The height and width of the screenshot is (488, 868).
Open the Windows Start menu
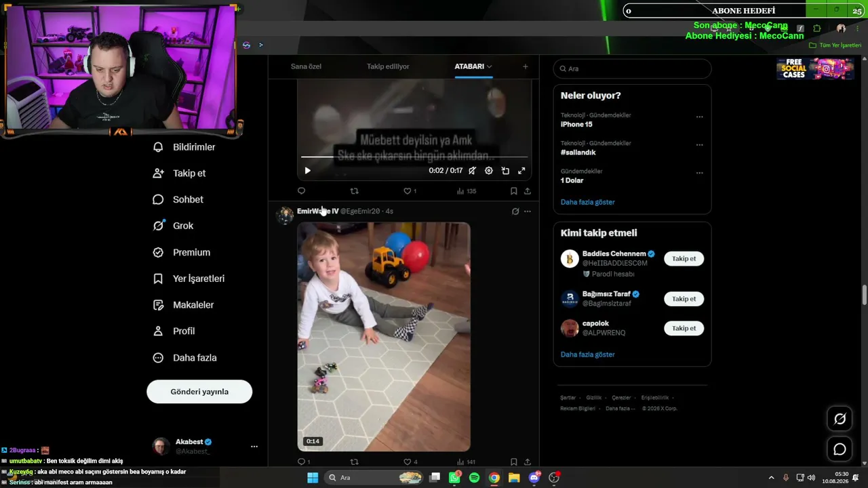point(313,478)
